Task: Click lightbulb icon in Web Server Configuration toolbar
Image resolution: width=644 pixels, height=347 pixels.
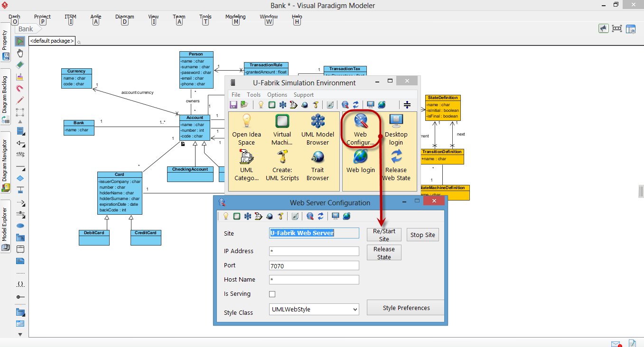Action: pos(226,216)
